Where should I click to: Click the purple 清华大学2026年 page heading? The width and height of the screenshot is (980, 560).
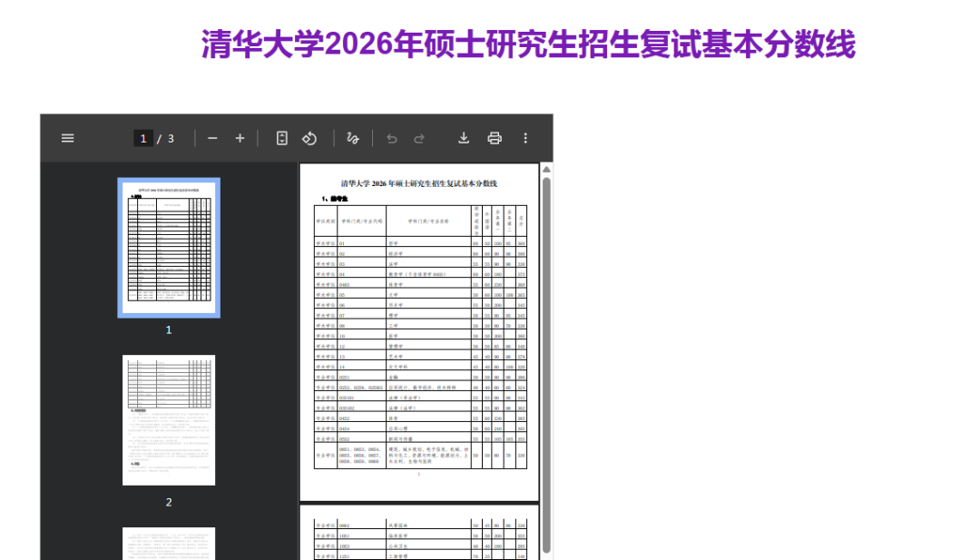point(528,44)
